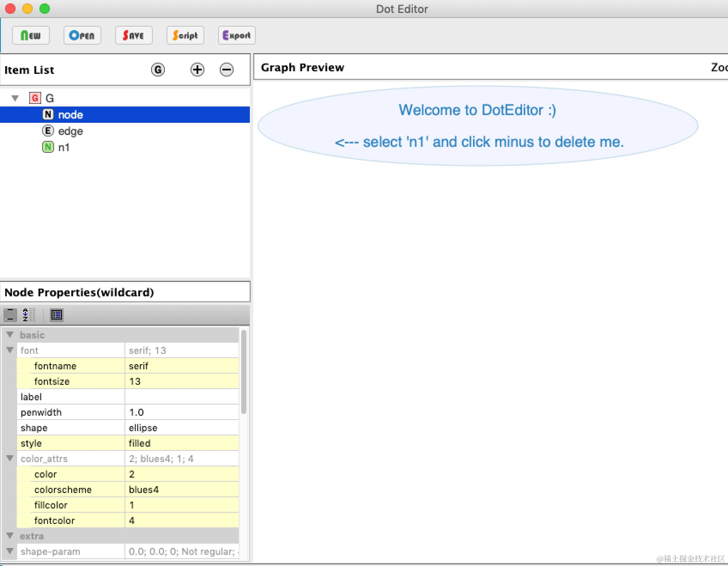Click the 'Graph Preview' header label
Screen dimensions: 728x566
tap(303, 67)
